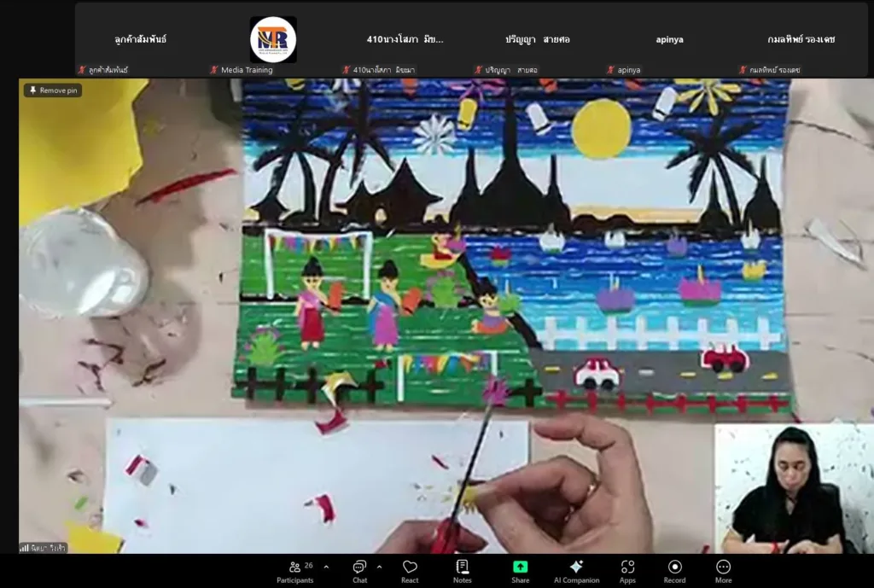The image size is (874, 588).
Task: Start recording the meeting
Action: pos(674,570)
